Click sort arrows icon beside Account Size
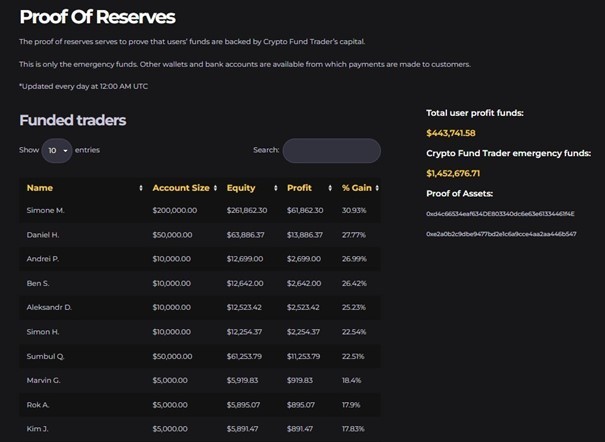This screenshot has height=442, width=605. (215, 188)
